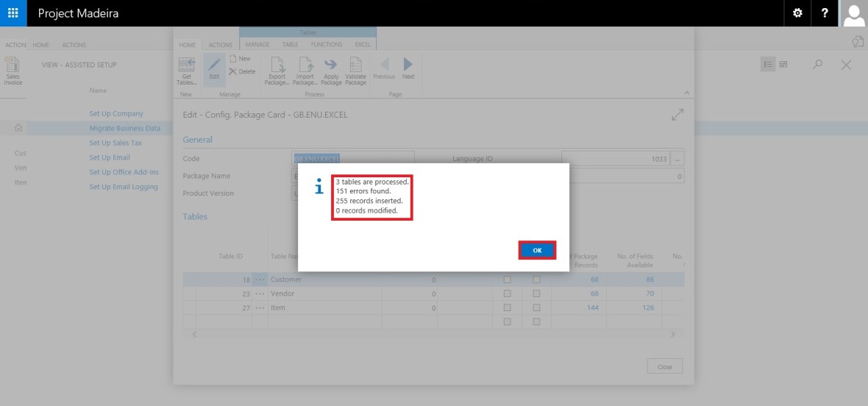868x406 pixels.
Task: Open the settings gear in header
Action: (797, 13)
